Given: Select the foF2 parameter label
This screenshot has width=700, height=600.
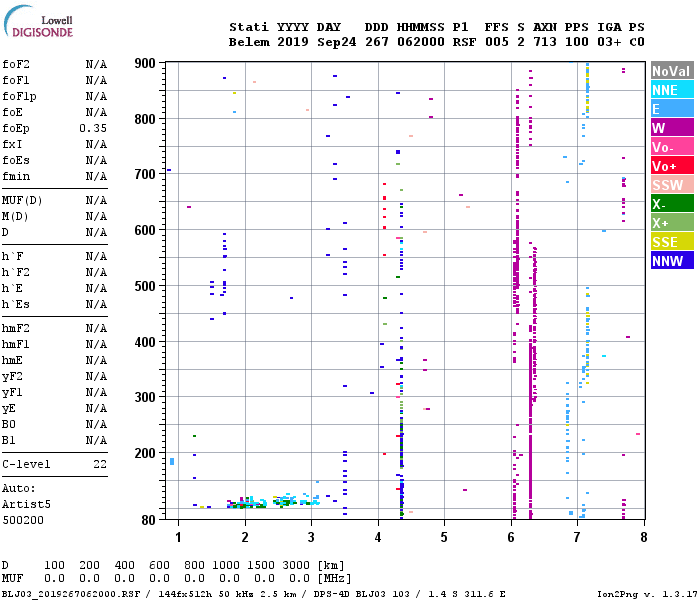Looking at the screenshot, I should [16, 64].
